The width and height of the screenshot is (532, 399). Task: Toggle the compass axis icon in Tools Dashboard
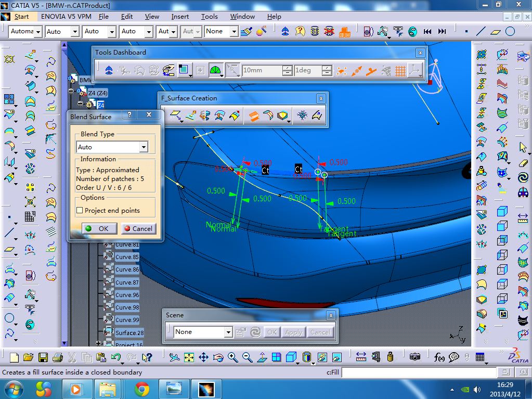pyautogui.click(x=415, y=71)
